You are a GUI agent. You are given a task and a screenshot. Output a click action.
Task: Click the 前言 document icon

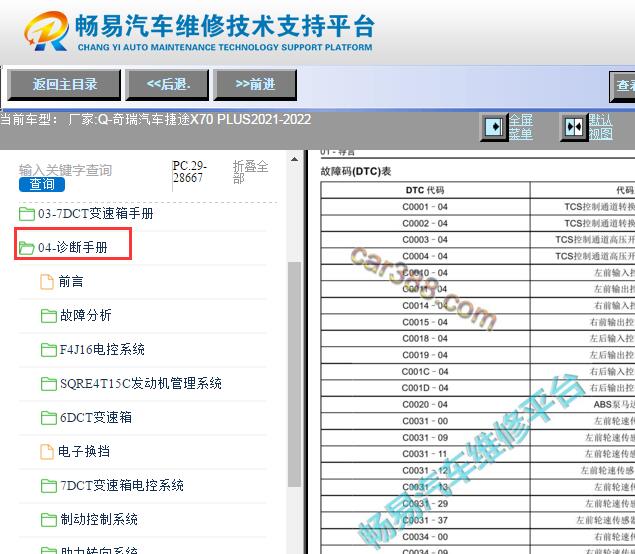click(47, 281)
